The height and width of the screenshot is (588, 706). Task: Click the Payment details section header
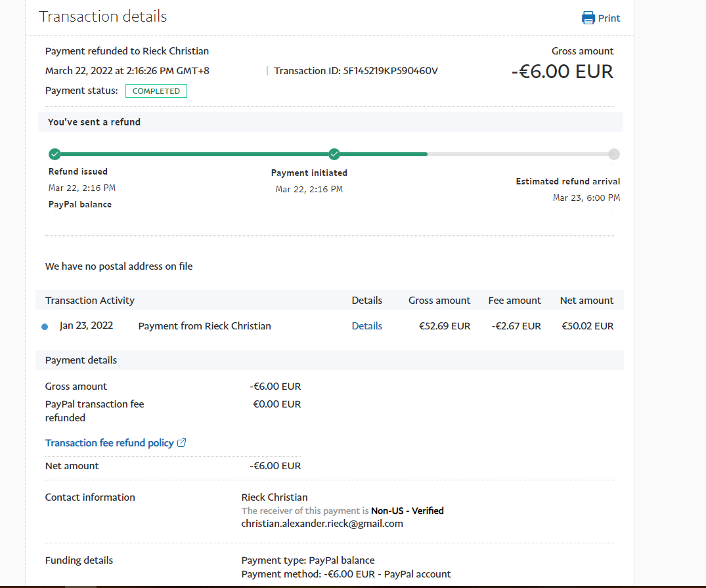81,360
